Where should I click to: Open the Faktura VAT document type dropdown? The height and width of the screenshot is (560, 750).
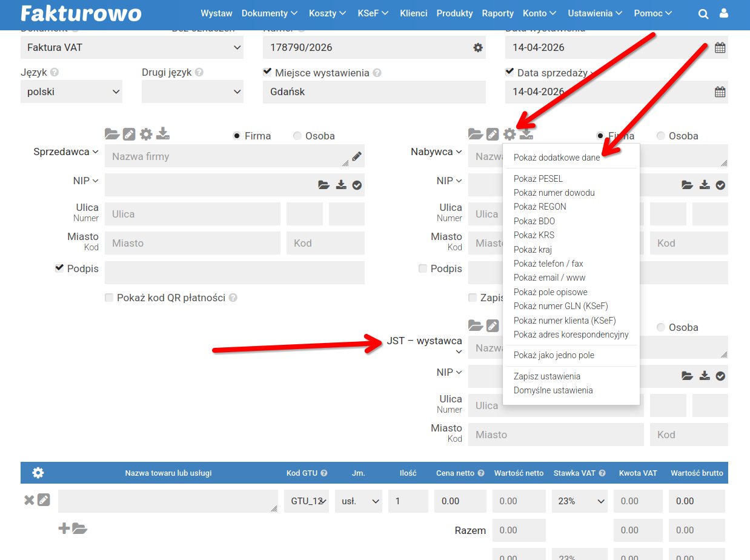pyautogui.click(x=132, y=47)
